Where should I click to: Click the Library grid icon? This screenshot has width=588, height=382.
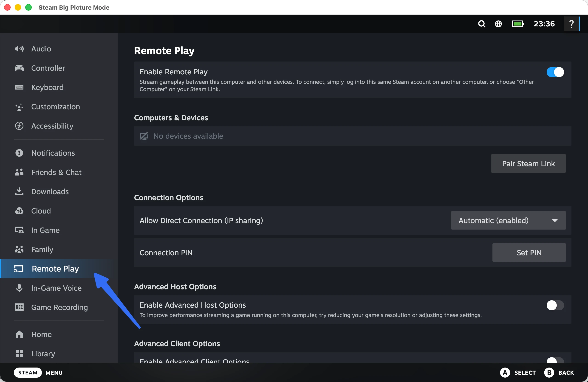(19, 353)
